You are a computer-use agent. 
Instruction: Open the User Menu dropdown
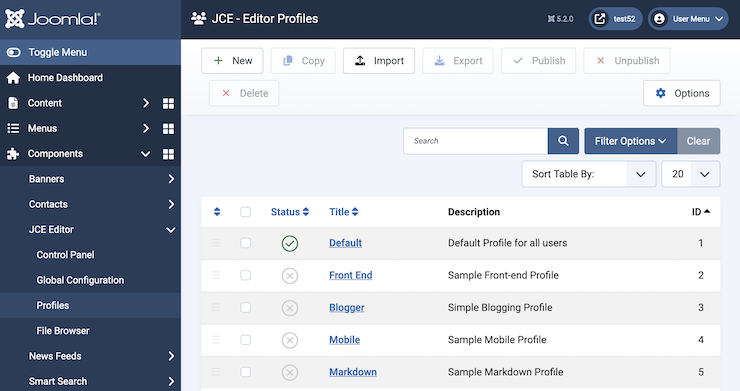click(x=688, y=19)
